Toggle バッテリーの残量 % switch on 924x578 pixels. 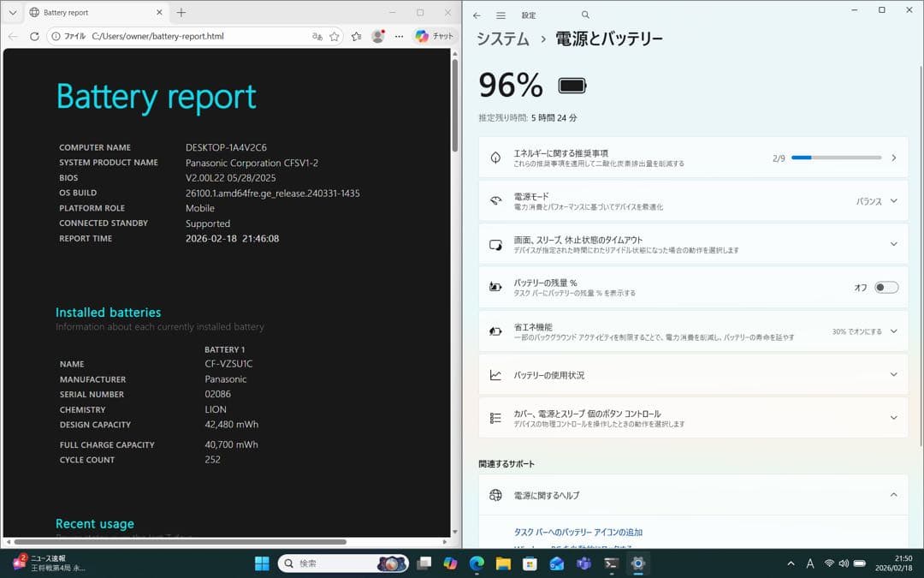(887, 288)
